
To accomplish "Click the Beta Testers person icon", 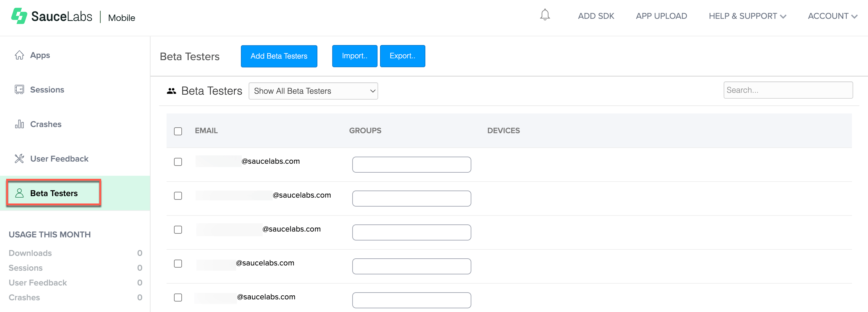I will pyautogui.click(x=19, y=193).
